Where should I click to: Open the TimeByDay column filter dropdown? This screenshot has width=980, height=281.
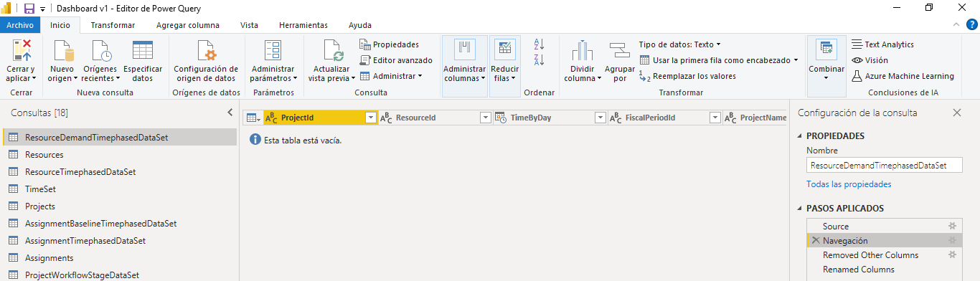point(600,118)
